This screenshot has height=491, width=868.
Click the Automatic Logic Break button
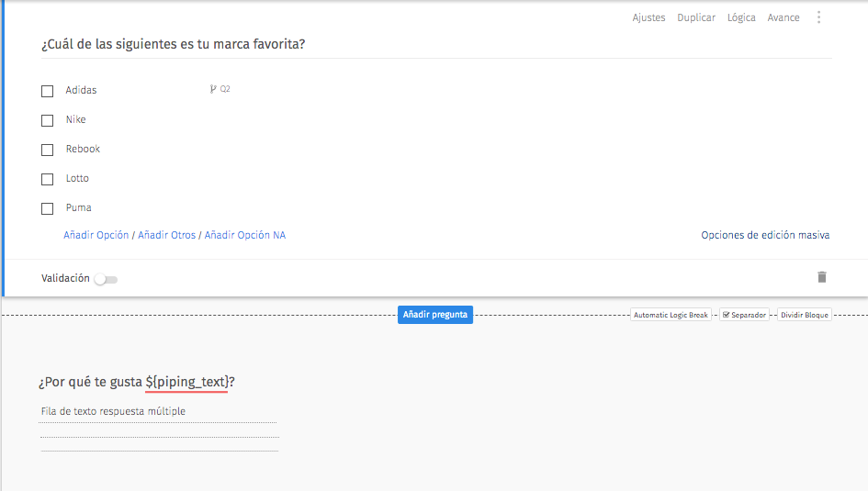point(671,315)
